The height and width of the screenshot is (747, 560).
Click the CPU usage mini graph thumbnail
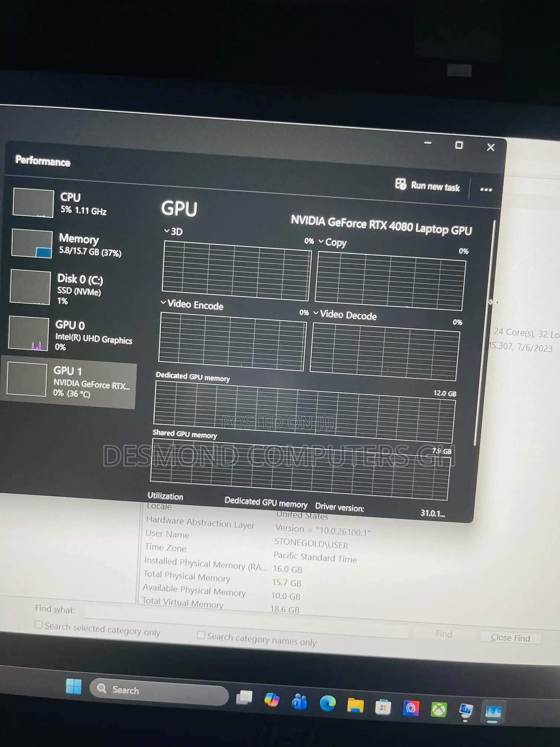coord(33,203)
